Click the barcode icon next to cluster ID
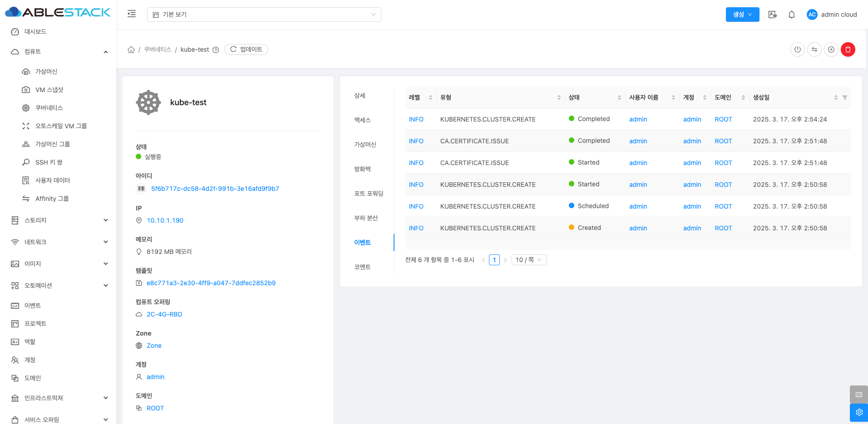 tap(141, 189)
